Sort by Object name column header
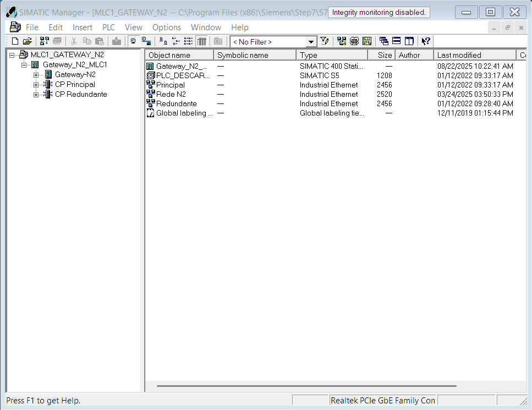 tap(179, 55)
